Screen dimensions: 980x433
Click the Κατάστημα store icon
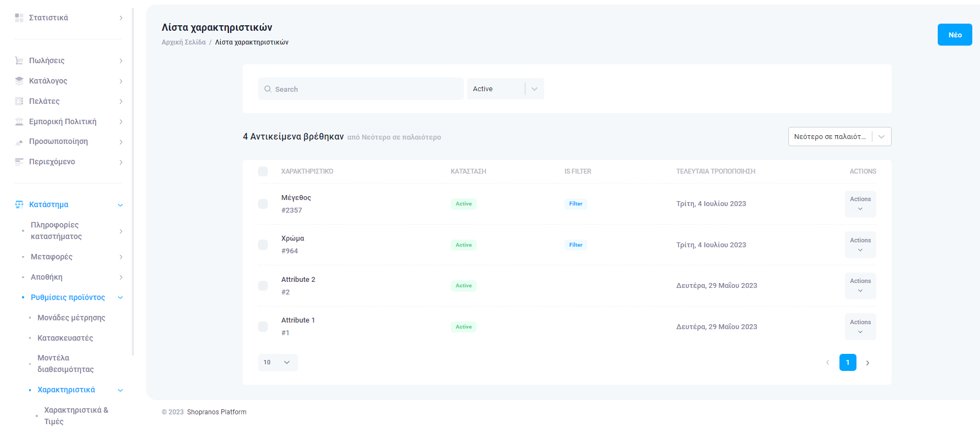(19, 204)
